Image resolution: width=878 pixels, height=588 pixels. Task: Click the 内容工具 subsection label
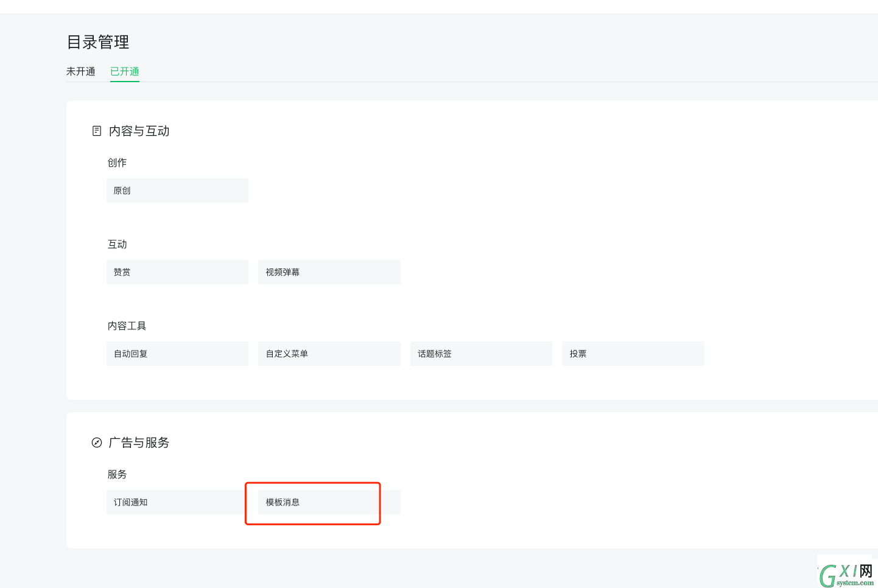point(127,326)
